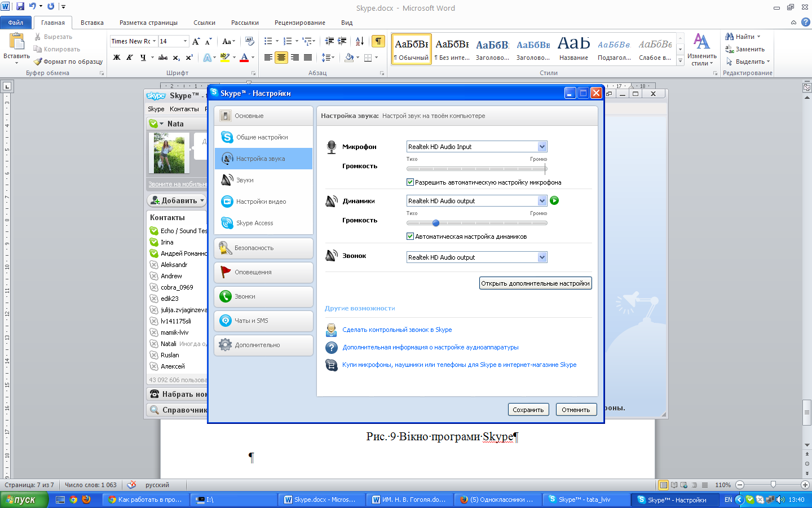
Task: Switch to Page Layout ribbon tab
Action: [x=148, y=23]
